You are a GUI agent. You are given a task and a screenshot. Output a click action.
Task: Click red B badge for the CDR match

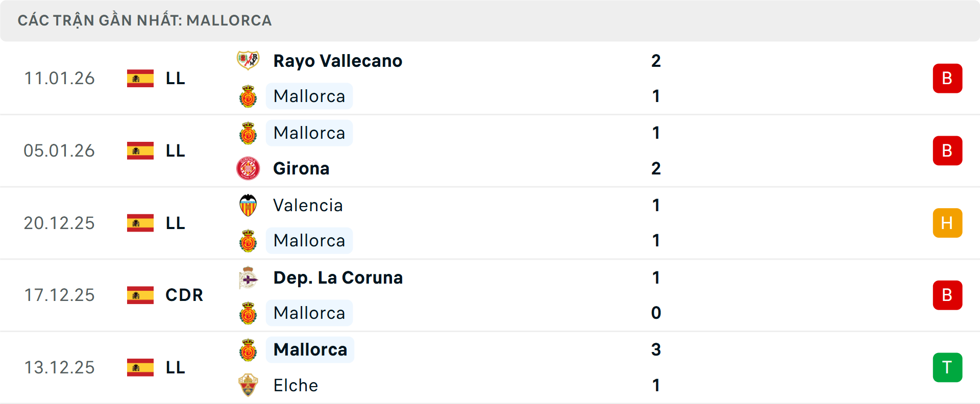[947, 295]
